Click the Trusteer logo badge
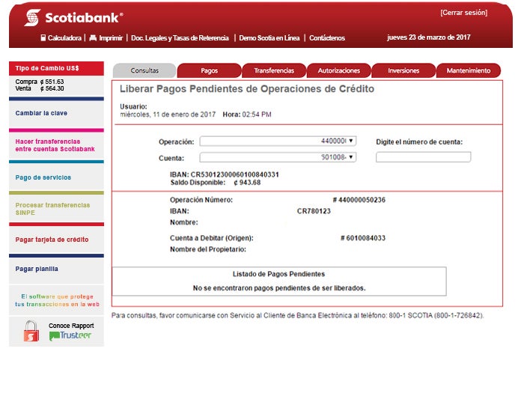524x420 pixels. coord(70,335)
